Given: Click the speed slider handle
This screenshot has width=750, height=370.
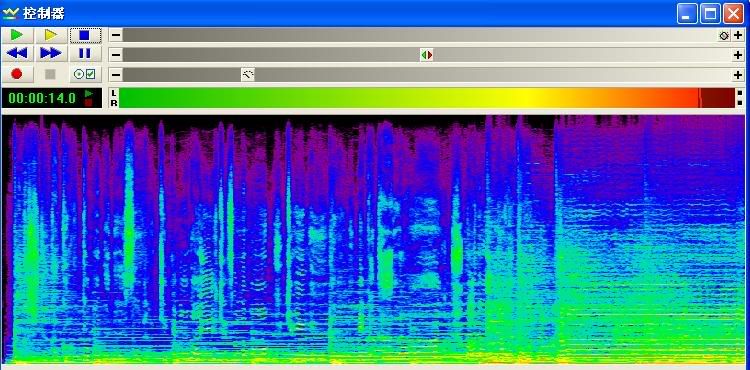Looking at the screenshot, I should point(248,75).
